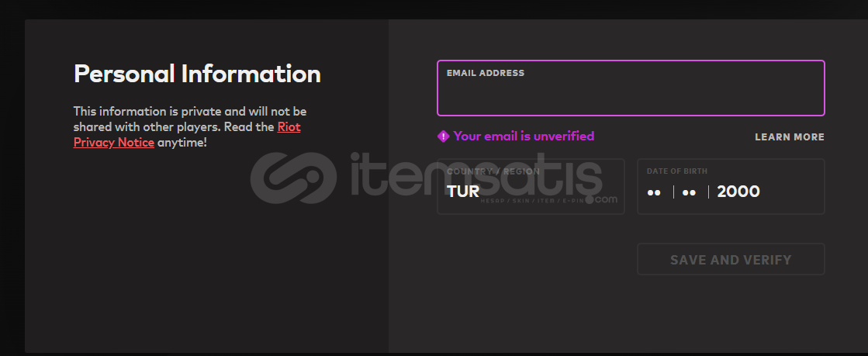Click the itemsatış watermark text
The height and width of the screenshot is (356, 868).
pyautogui.click(x=476, y=176)
